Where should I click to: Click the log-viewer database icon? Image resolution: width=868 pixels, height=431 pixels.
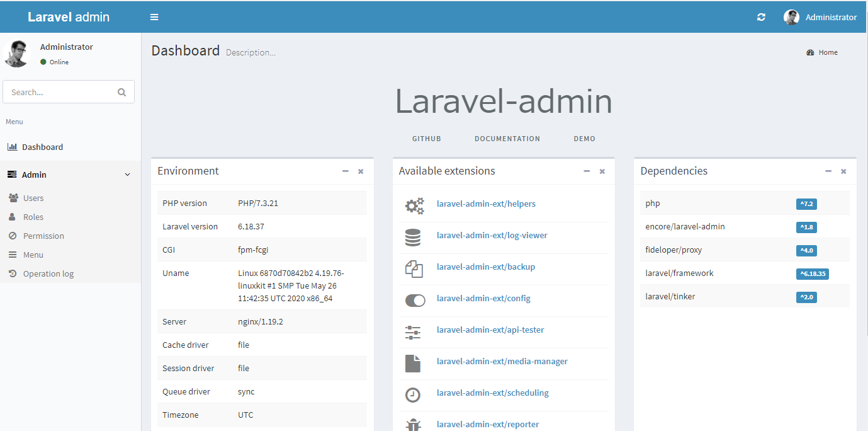coord(413,238)
